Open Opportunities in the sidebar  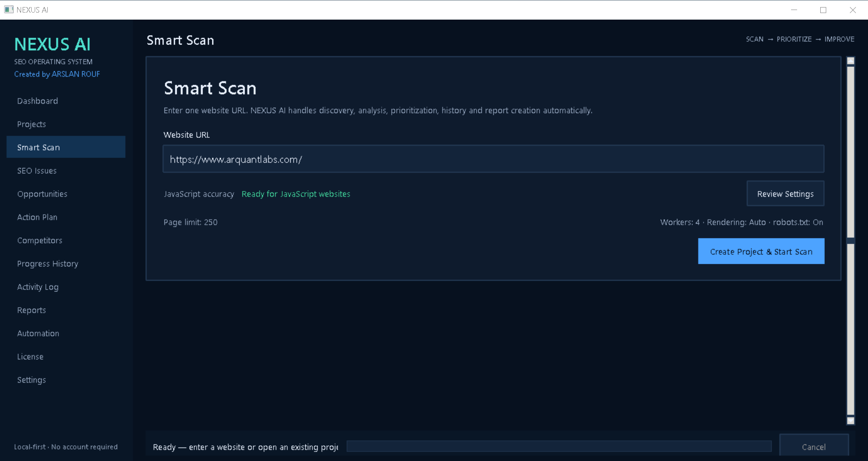click(x=66, y=194)
